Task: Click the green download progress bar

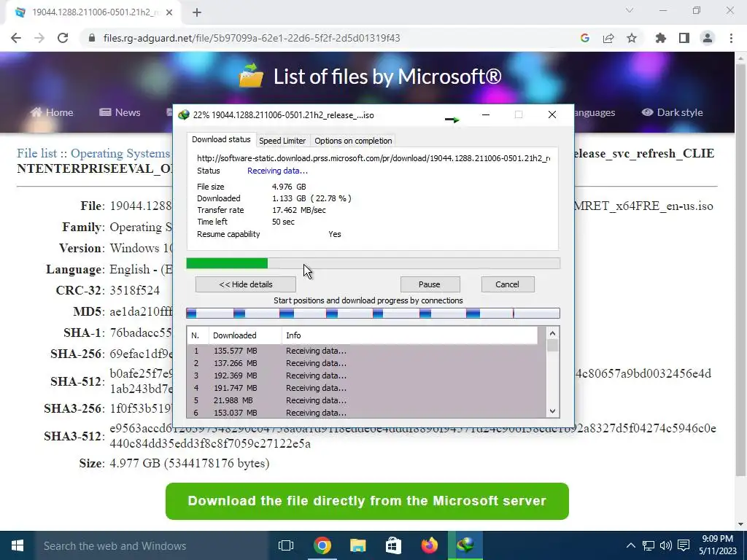Action: (373, 263)
